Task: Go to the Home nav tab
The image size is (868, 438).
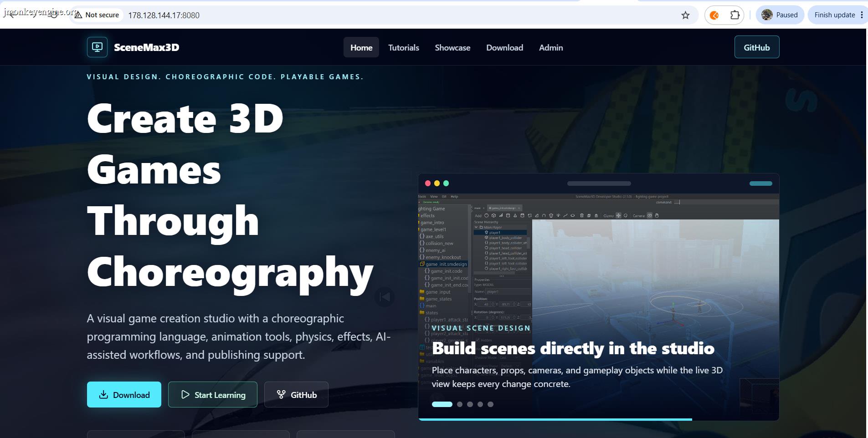Action: (361, 47)
